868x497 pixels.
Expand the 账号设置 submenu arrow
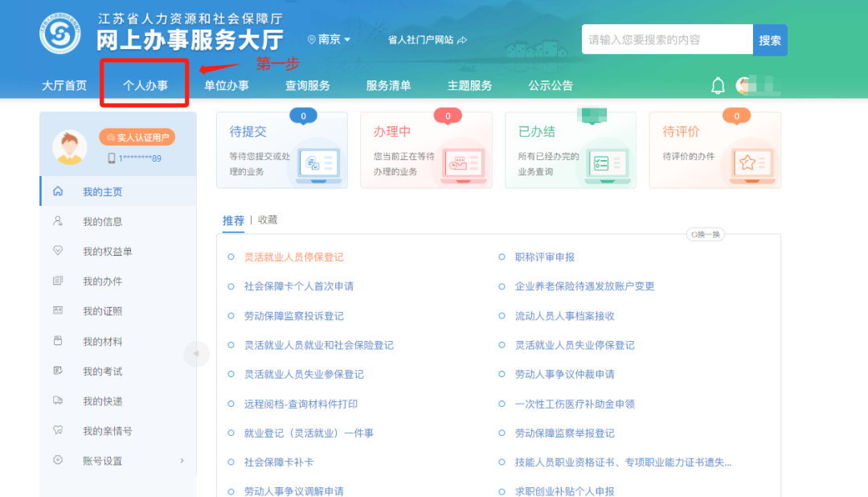pos(182,461)
